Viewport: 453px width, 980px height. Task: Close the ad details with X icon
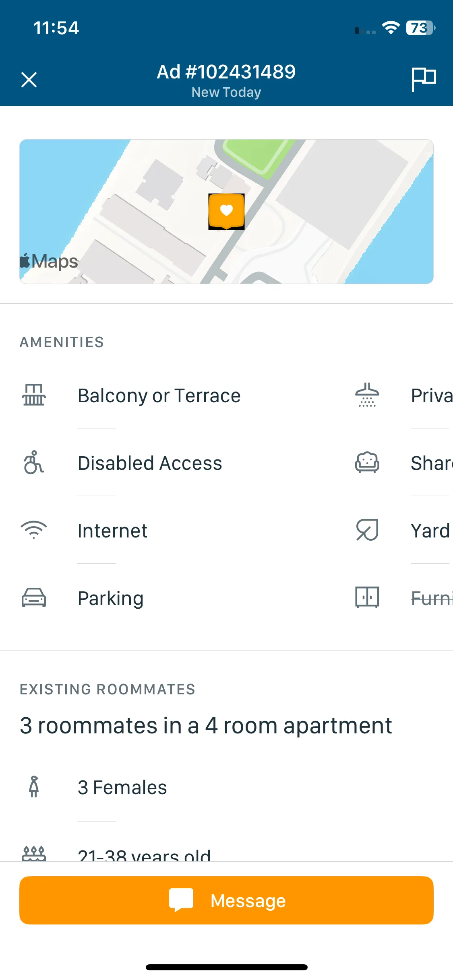point(29,80)
